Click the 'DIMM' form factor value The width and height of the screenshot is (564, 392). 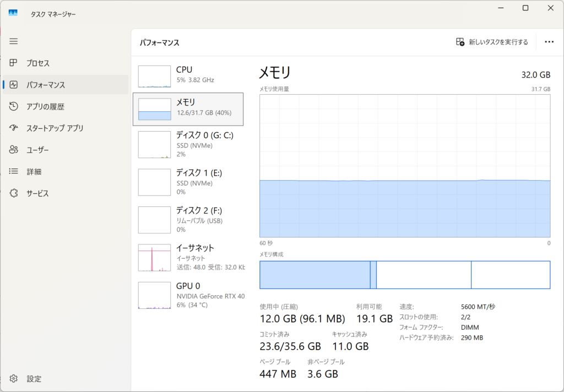point(470,328)
